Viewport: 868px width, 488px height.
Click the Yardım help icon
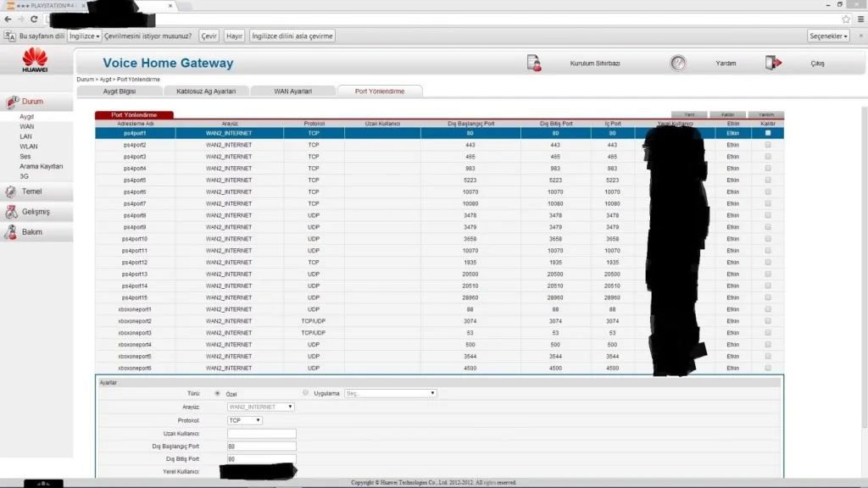[677, 63]
